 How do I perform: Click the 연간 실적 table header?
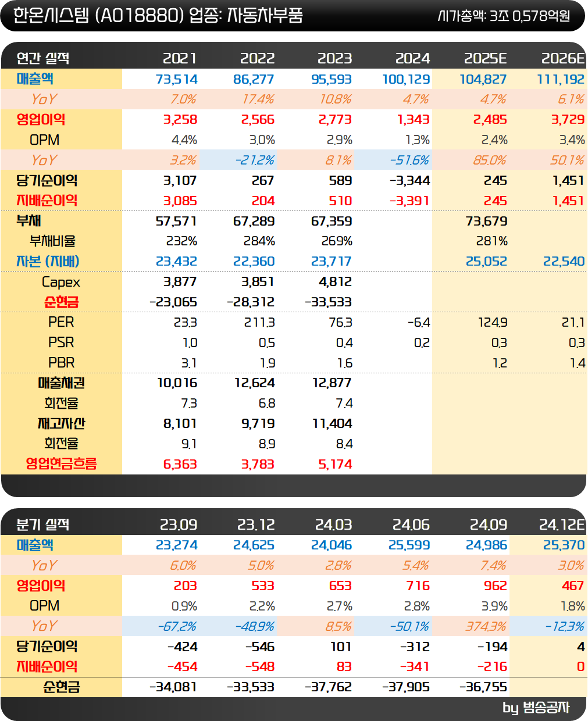pyautogui.click(x=43, y=58)
